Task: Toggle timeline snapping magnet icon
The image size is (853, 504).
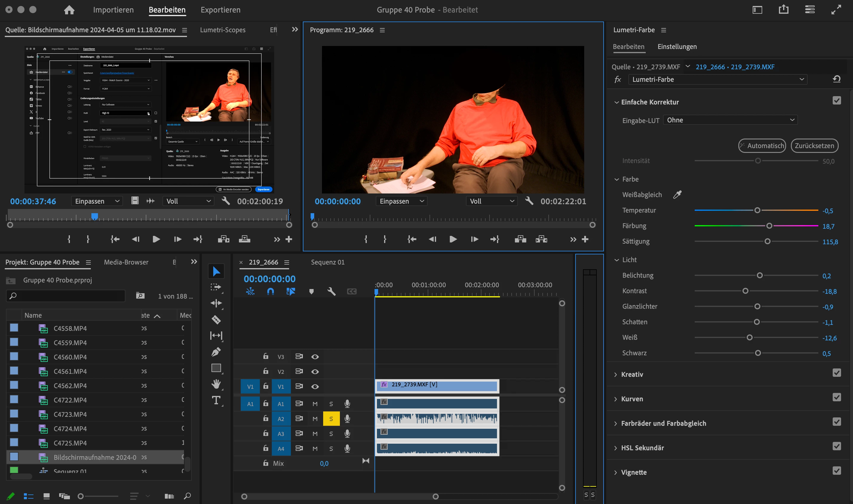Action: click(x=270, y=291)
